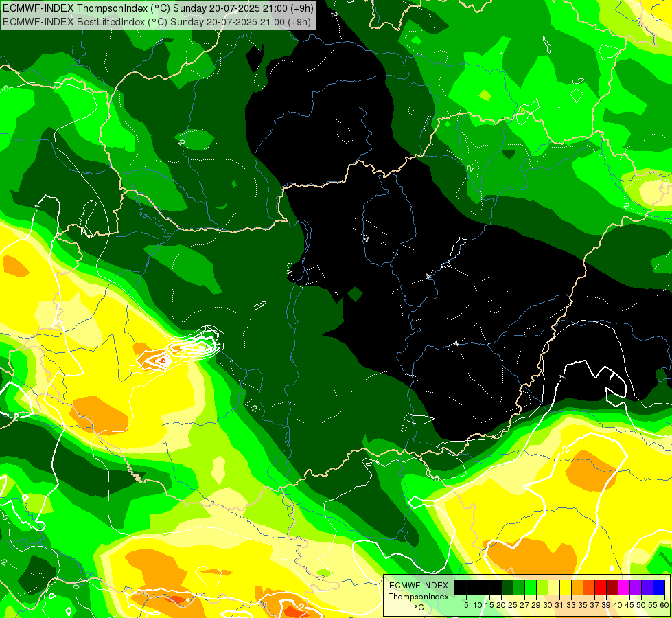Click the legend scale value 35
Image resolution: width=672 pixels, height=618 pixels.
(583, 605)
